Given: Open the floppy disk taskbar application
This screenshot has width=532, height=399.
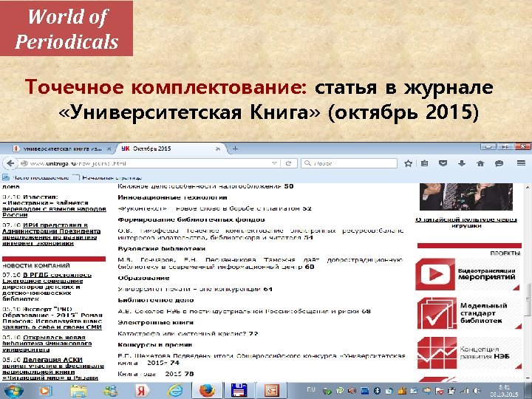Looking at the screenshot, I should (239, 391).
